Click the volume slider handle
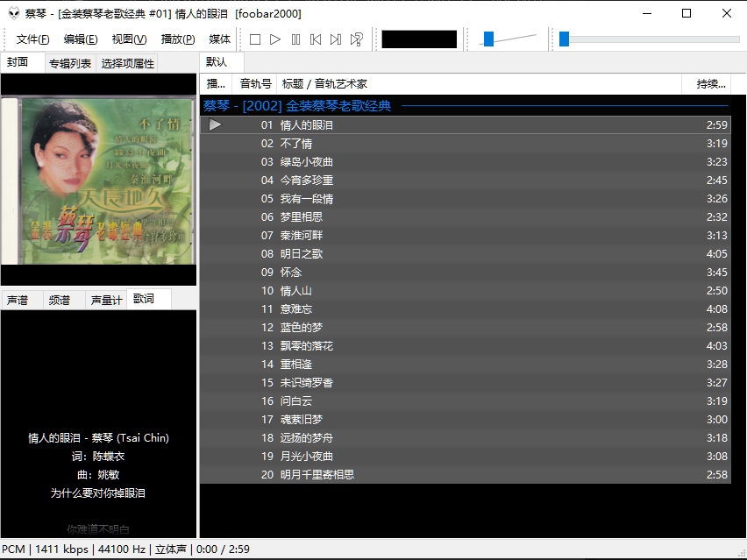The width and height of the screenshot is (747, 560). click(488, 39)
